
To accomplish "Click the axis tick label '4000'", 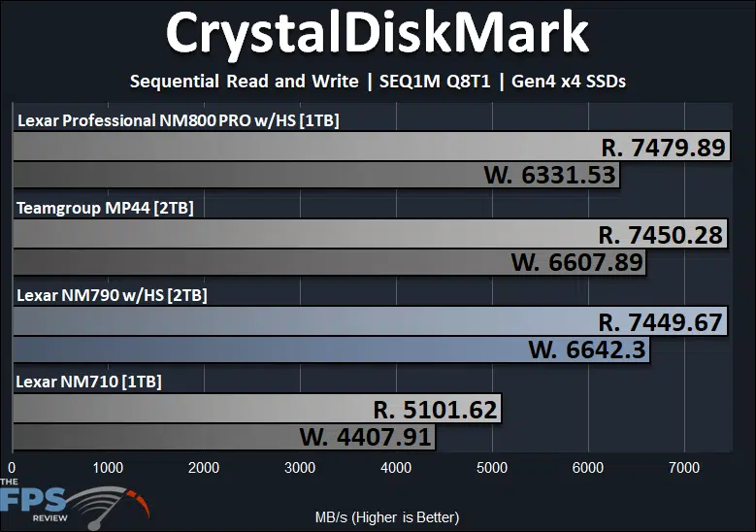I will (x=396, y=467).
